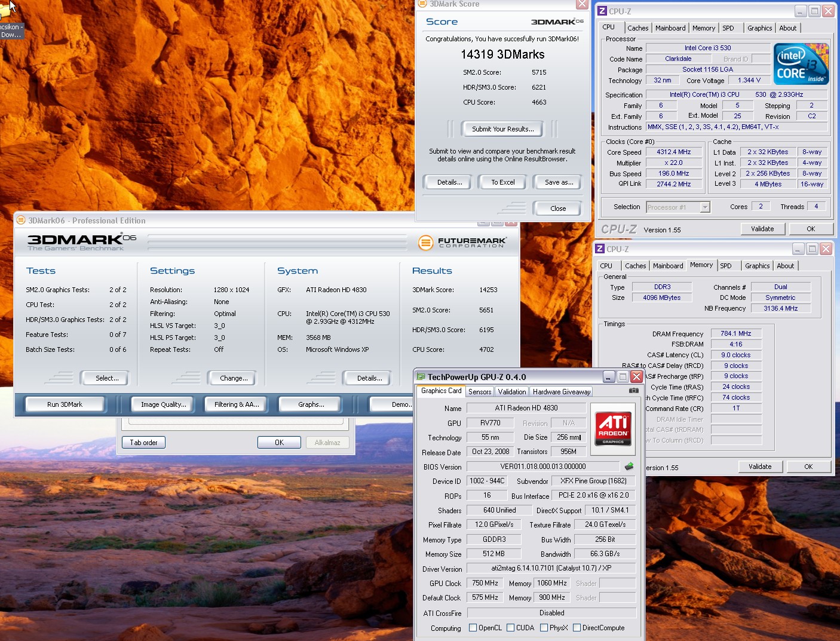Click the upper CPU-Z window title icon
Screen dimensions: 840x641
[x=602, y=11]
